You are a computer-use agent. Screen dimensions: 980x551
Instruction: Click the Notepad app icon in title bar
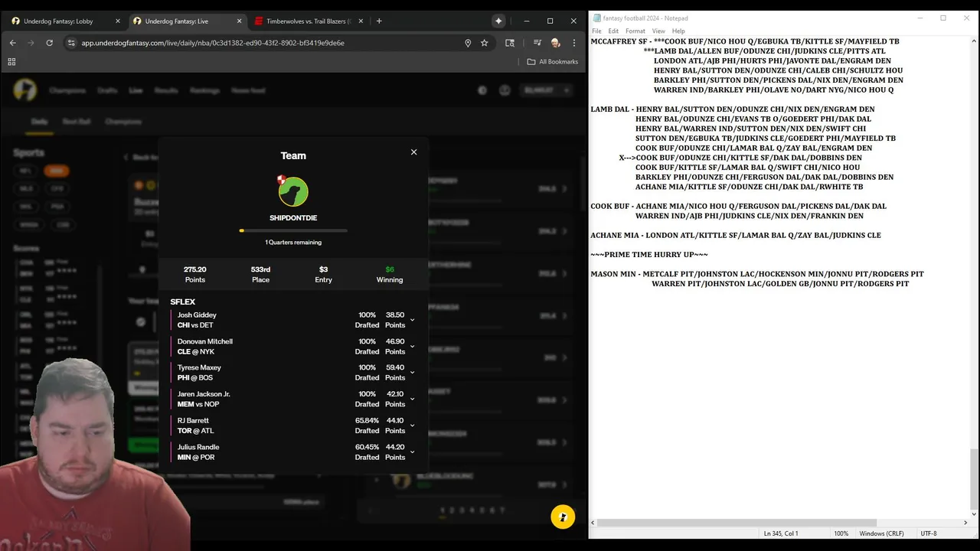click(596, 18)
